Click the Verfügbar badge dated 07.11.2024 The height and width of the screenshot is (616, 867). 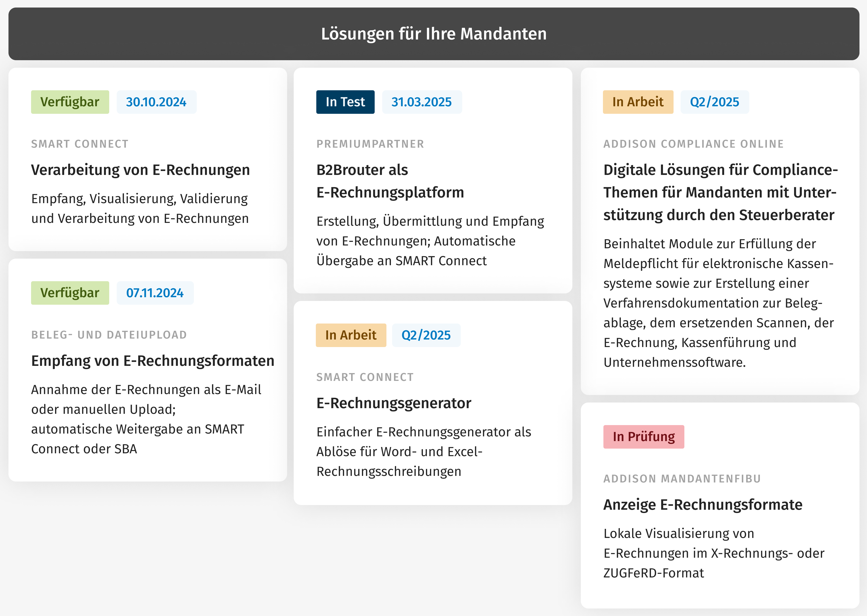click(x=70, y=293)
